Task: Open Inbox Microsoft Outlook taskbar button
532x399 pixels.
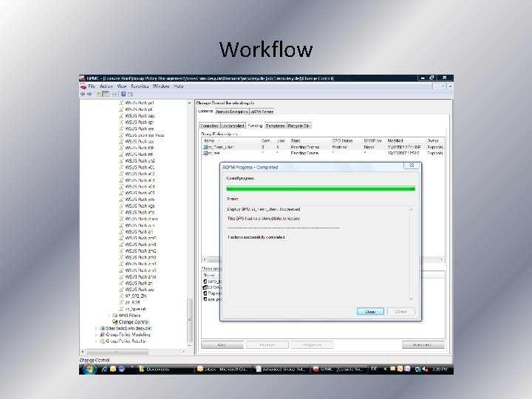Action: coord(224,369)
